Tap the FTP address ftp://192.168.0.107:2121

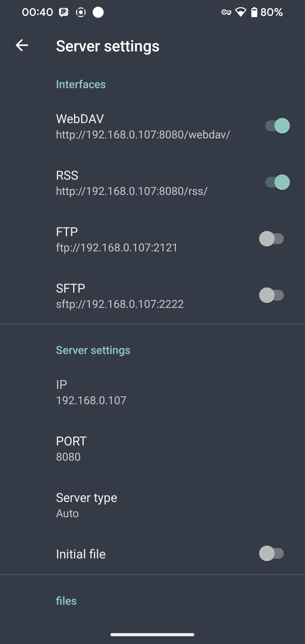pos(117,248)
